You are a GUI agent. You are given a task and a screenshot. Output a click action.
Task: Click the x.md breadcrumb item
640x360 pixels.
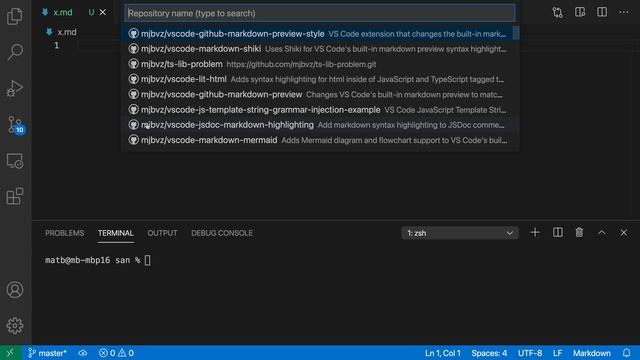click(x=61, y=32)
